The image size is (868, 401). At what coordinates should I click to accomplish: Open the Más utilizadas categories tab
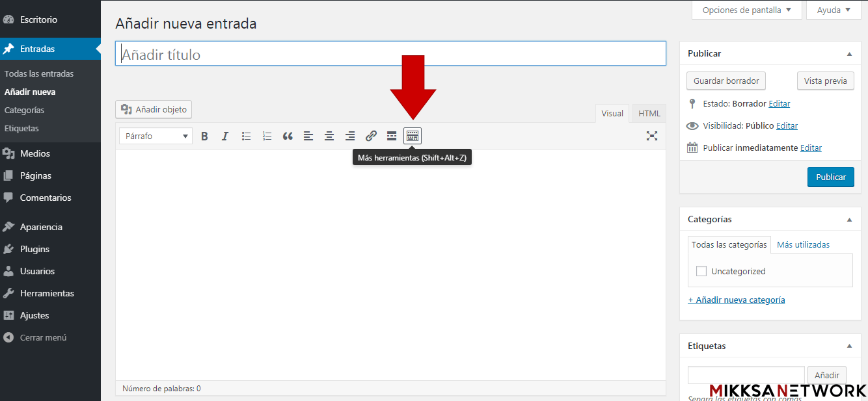click(803, 244)
